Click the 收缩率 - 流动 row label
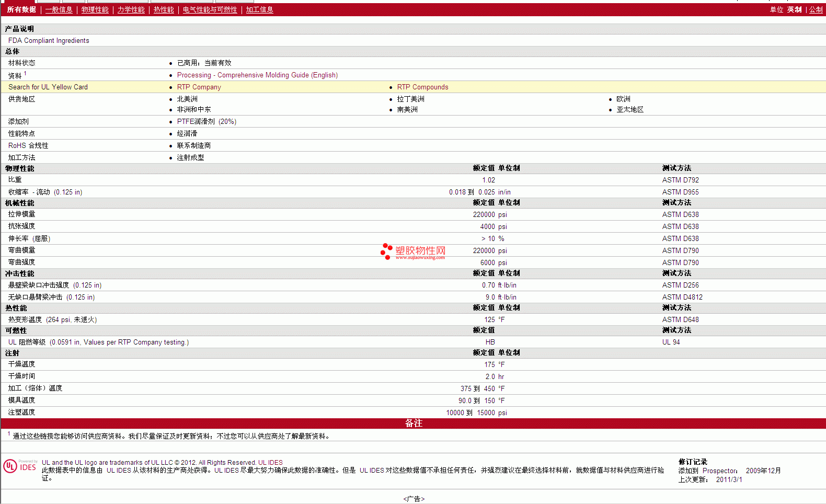826x504 pixels. (x=45, y=192)
